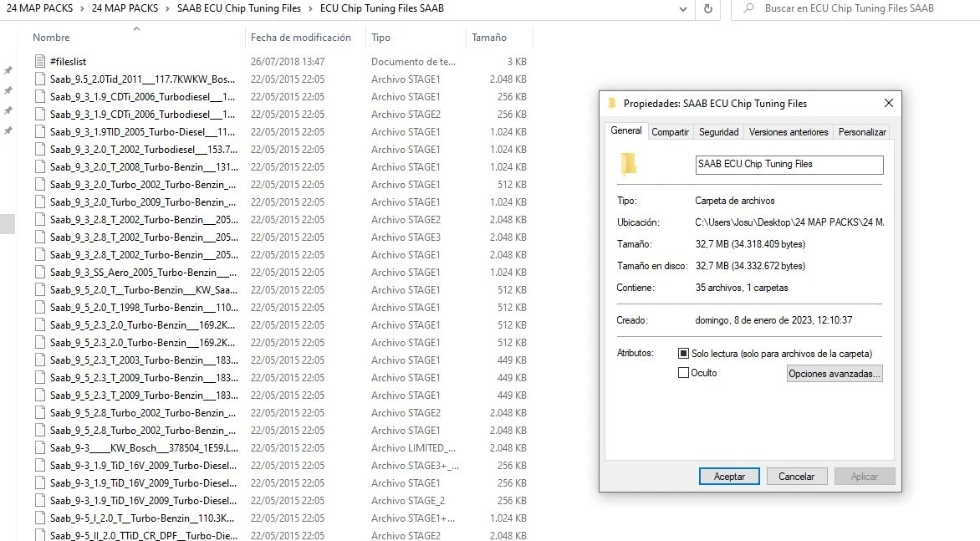Click the folder name field in Properties
Screen dimensions: 980x541
[789, 164]
